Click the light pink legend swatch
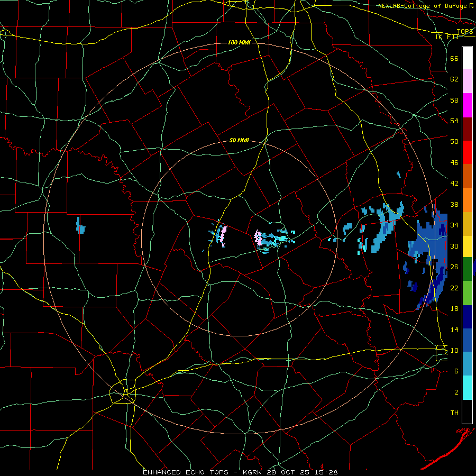Screen dimensions: 476x476 coord(467,81)
